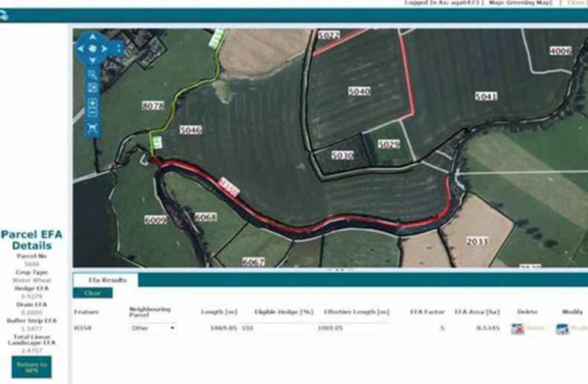Switch to the Efa Results tab
Image resolution: width=588 pixels, height=384 pixels.
point(107,280)
